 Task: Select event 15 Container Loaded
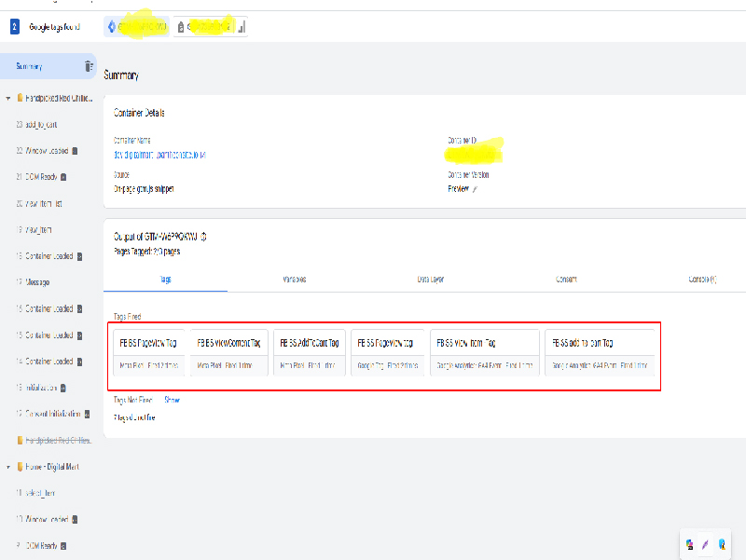(x=45, y=335)
